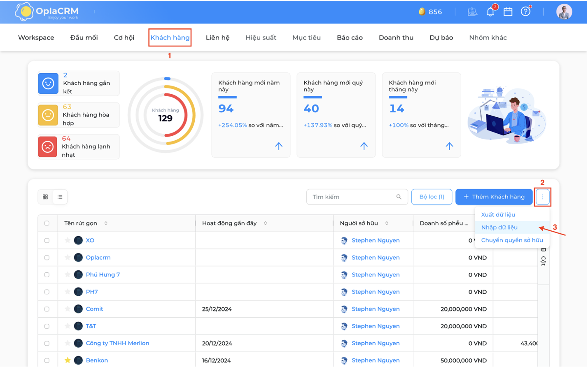Open the Benkon customer link
Image resolution: width=588 pixels, height=367 pixels.
97,360
